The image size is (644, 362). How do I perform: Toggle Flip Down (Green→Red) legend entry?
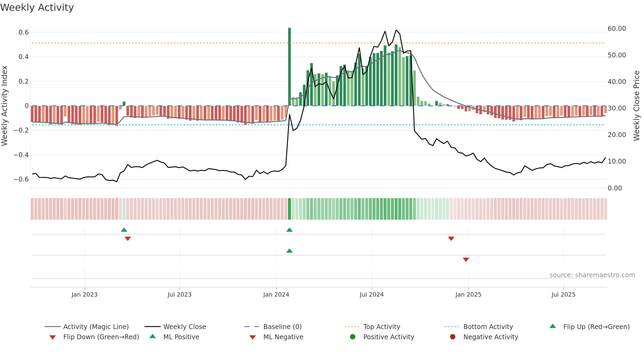(94, 337)
